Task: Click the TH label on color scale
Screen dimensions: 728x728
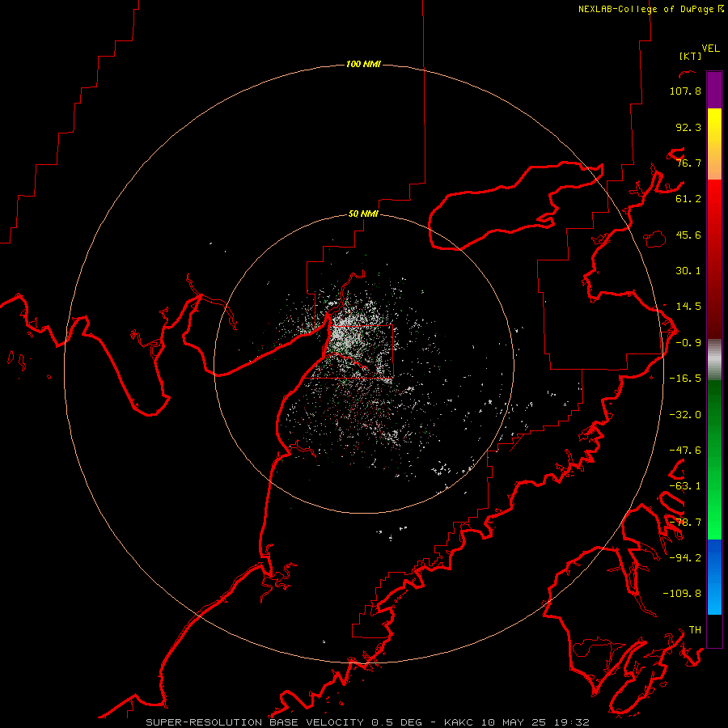Action: [695, 629]
